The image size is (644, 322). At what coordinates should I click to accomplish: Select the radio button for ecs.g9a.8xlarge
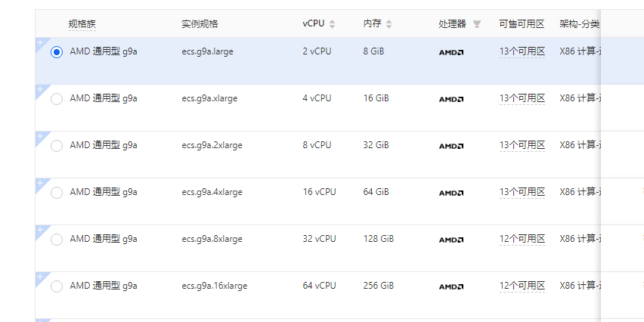pos(57,240)
